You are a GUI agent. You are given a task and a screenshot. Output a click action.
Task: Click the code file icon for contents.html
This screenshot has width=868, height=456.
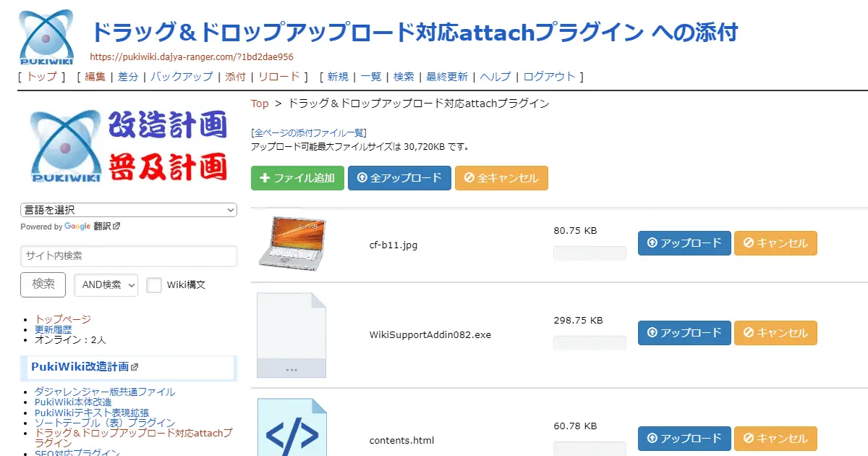292,432
